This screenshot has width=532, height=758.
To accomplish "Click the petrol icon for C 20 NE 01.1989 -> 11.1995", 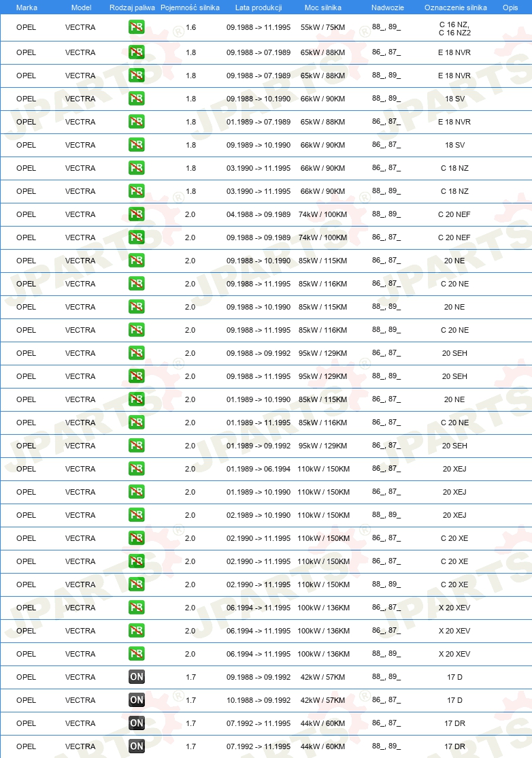I will pos(137,422).
